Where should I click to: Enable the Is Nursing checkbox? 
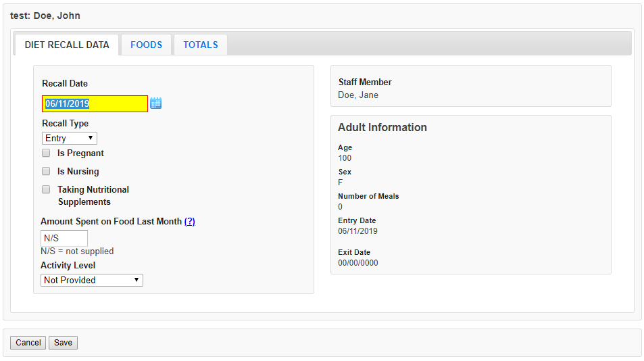[x=46, y=172]
